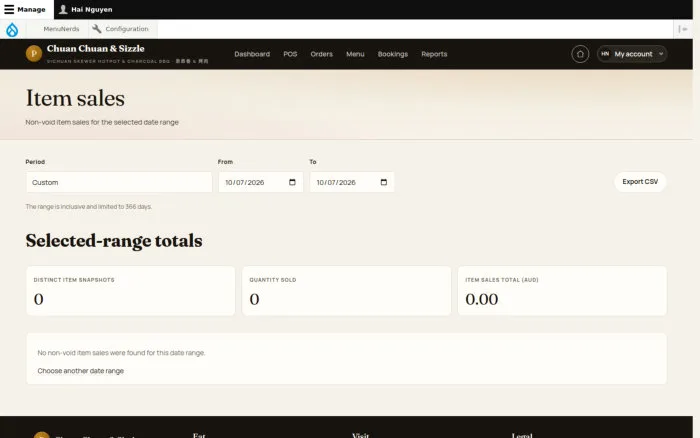Select the 'range is inclusive' hint text

pos(88,207)
